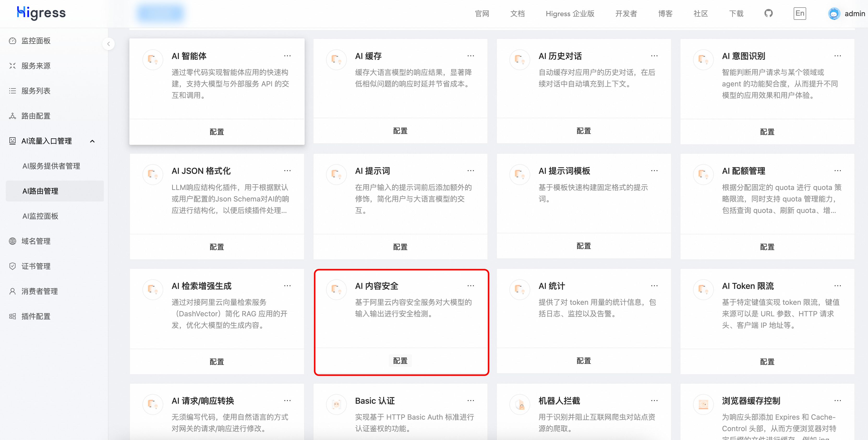Open the ellipsis menu on AI Token 限流

coord(837,286)
